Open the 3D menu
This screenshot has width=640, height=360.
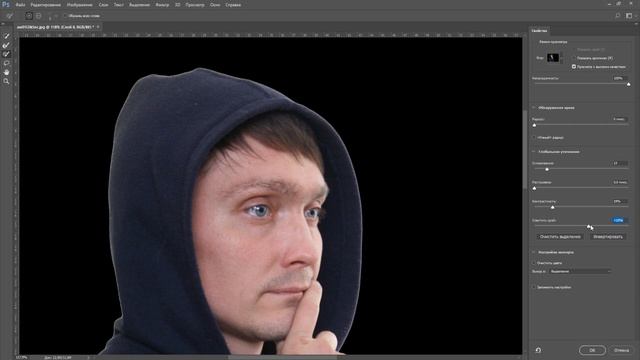tap(178, 5)
